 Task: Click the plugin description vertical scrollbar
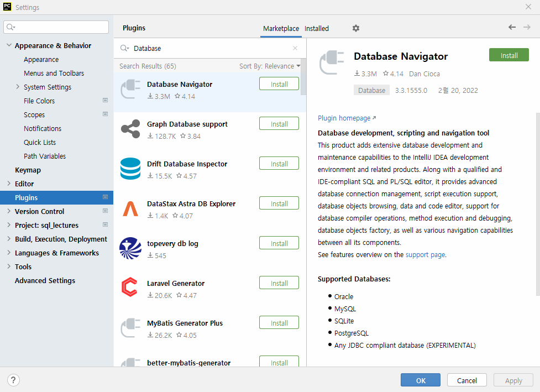click(x=538, y=204)
